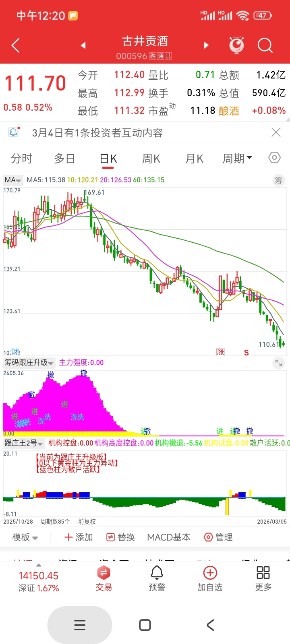Tap the current price 111.70

pos(35,83)
